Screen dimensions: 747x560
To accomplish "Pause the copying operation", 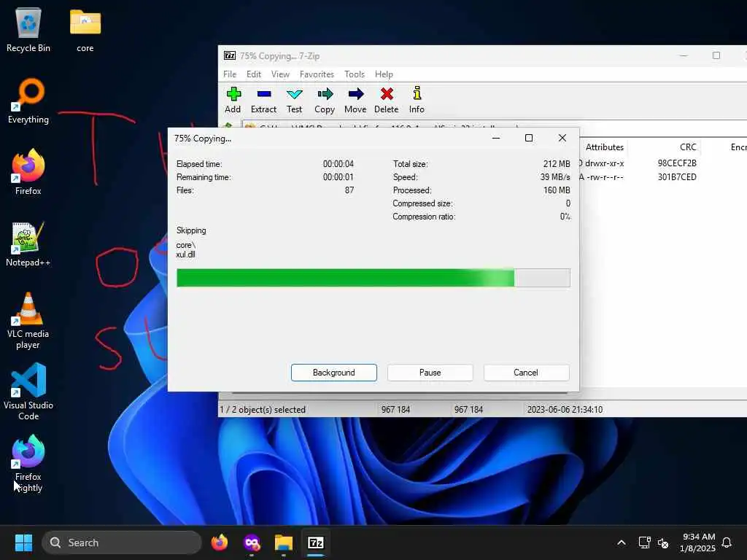I will point(430,373).
